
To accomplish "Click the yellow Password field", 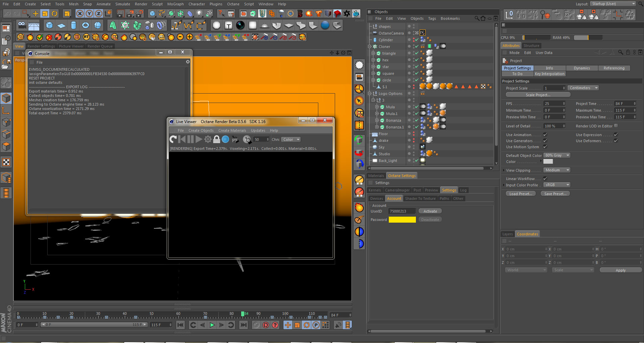I will pos(402,220).
